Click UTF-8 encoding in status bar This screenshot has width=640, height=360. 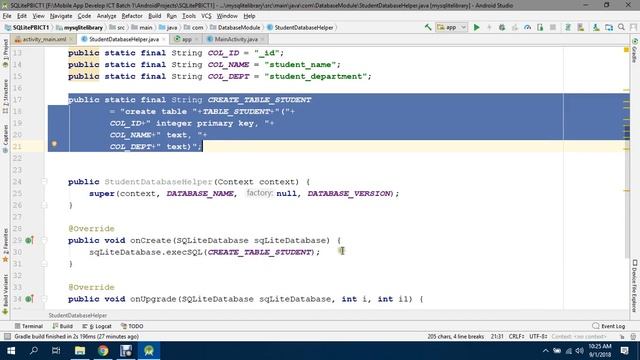click(x=538, y=337)
